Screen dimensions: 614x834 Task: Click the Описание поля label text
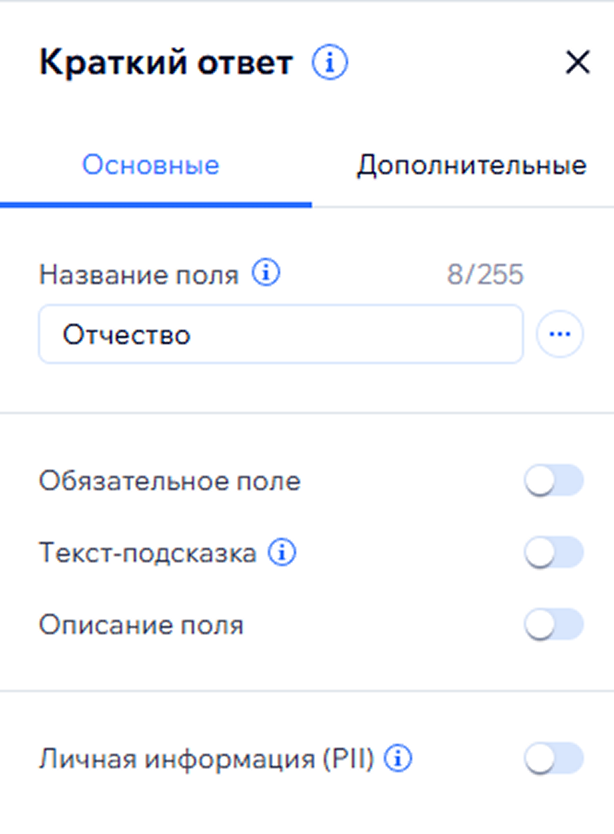point(141,626)
